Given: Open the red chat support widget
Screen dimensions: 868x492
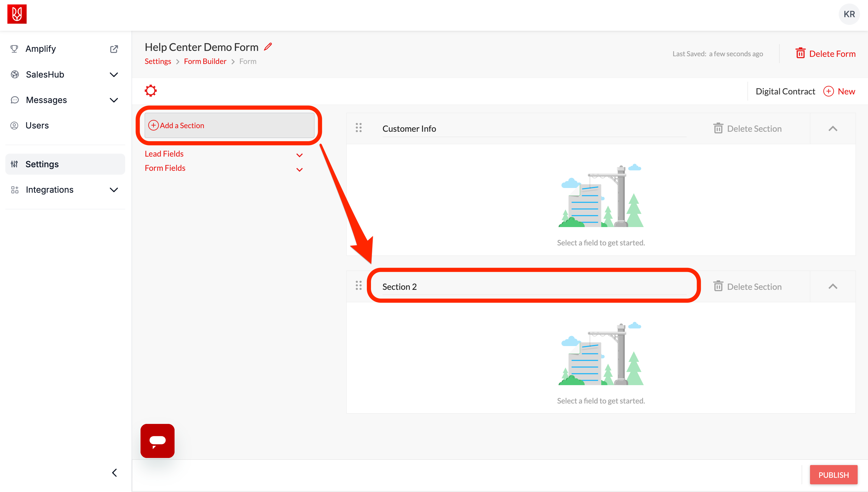Looking at the screenshot, I should click(x=157, y=440).
